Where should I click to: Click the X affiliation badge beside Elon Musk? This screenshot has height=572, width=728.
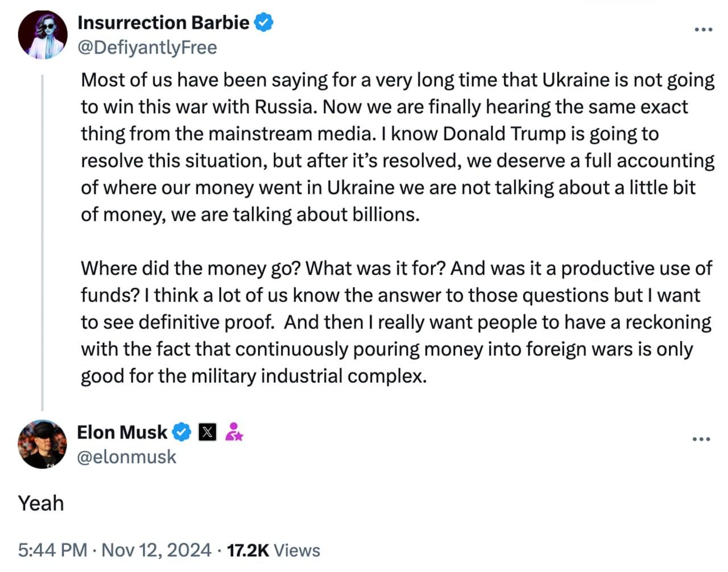click(208, 432)
